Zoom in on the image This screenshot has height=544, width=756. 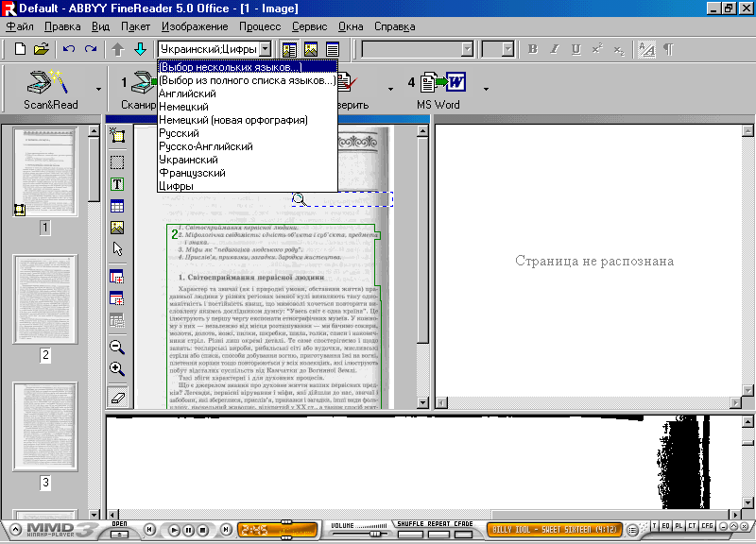pos(117,368)
